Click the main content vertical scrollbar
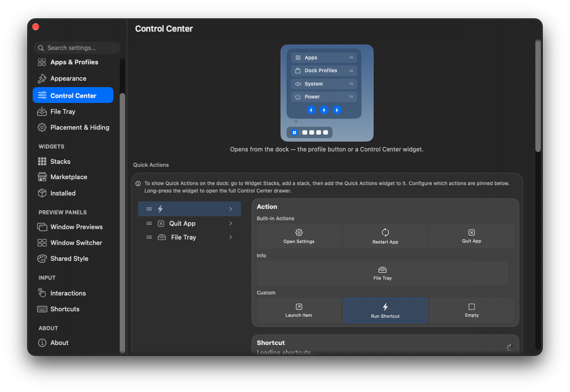The height and width of the screenshot is (392, 570). coord(538,96)
